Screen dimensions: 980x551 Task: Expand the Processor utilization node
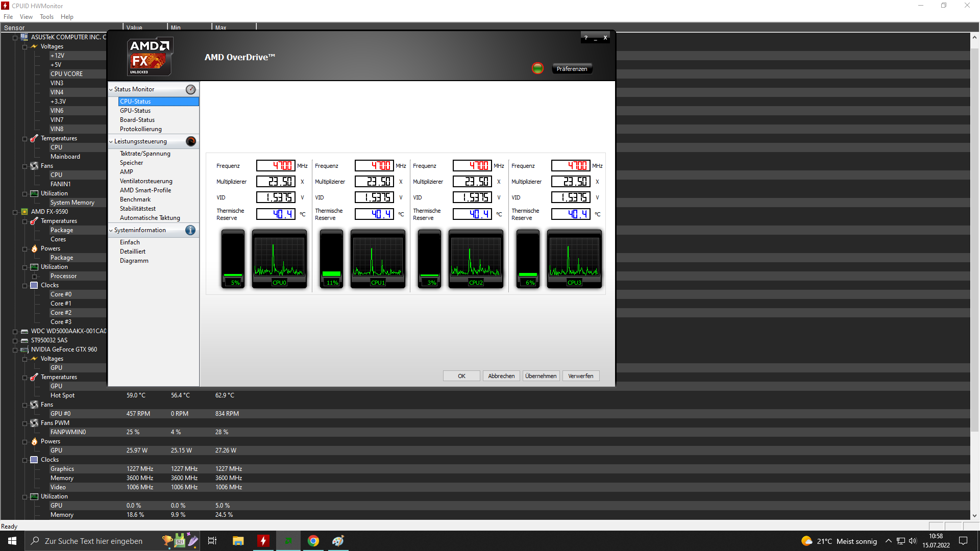pyautogui.click(x=35, y=276)
